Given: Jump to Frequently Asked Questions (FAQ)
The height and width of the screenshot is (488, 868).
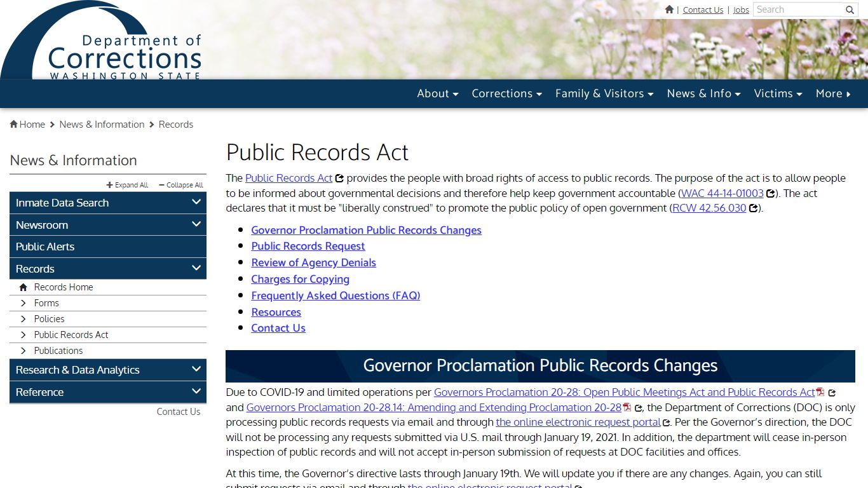Looking at the screenshot, I should (x=336, y=295).
